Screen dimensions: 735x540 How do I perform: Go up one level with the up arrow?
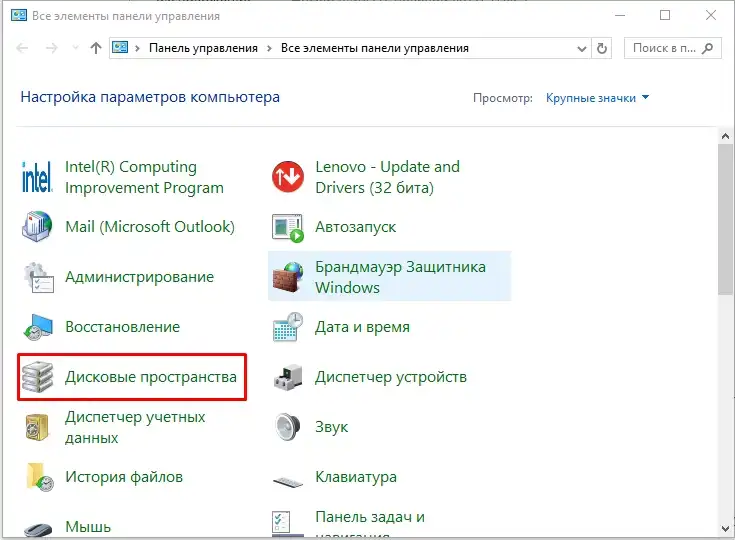click(96, 48)
